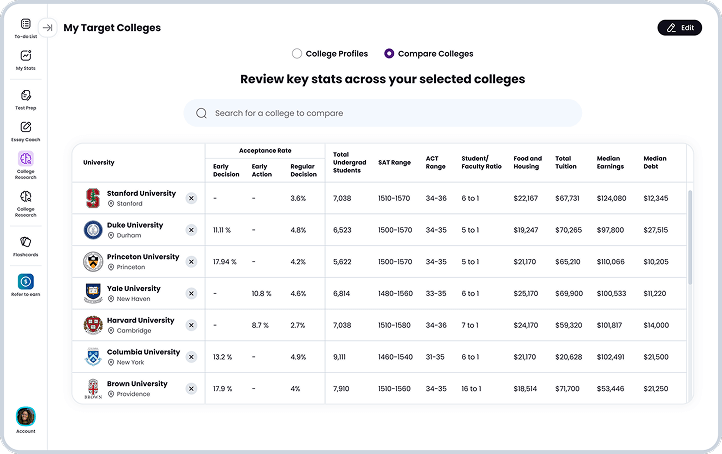Select the Compare Colleges radio button
This screenshot has height=454, width=722.
(x=389, y=54)
